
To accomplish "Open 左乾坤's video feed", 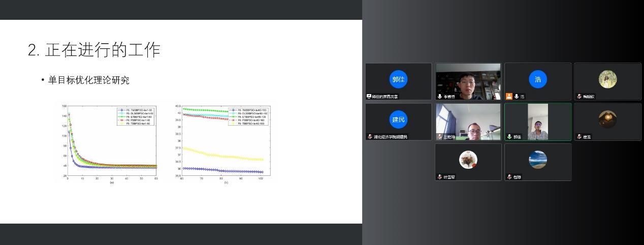I will (468, 121).
